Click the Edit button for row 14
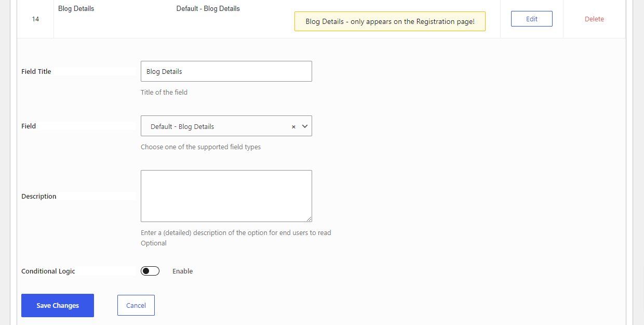The image size is (644, 325). (x=531, y=19)
